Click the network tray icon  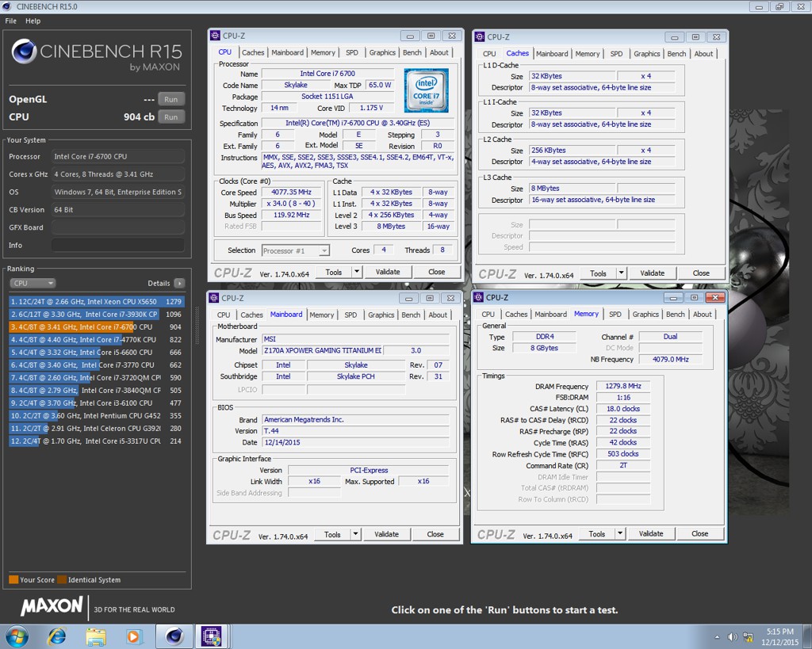(x=748, y=637)
